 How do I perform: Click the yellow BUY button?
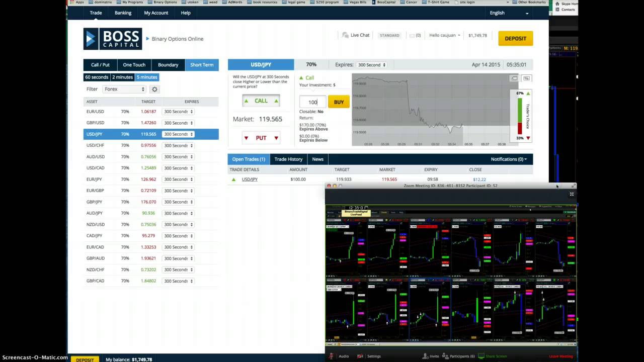point(339,102)
